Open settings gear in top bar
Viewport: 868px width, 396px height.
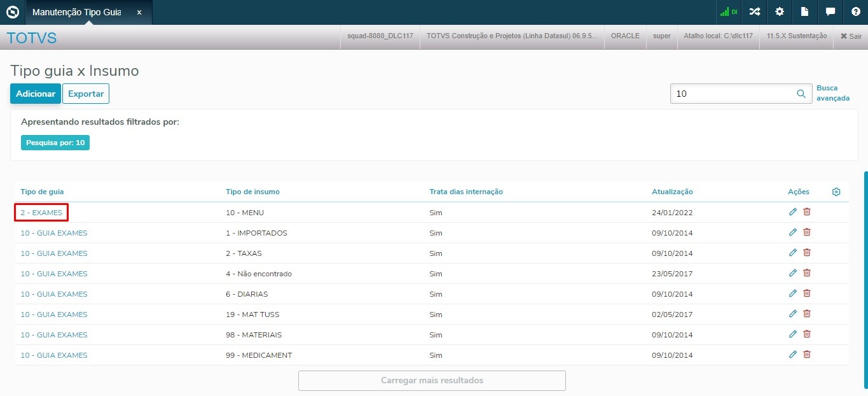pos(780,12)
